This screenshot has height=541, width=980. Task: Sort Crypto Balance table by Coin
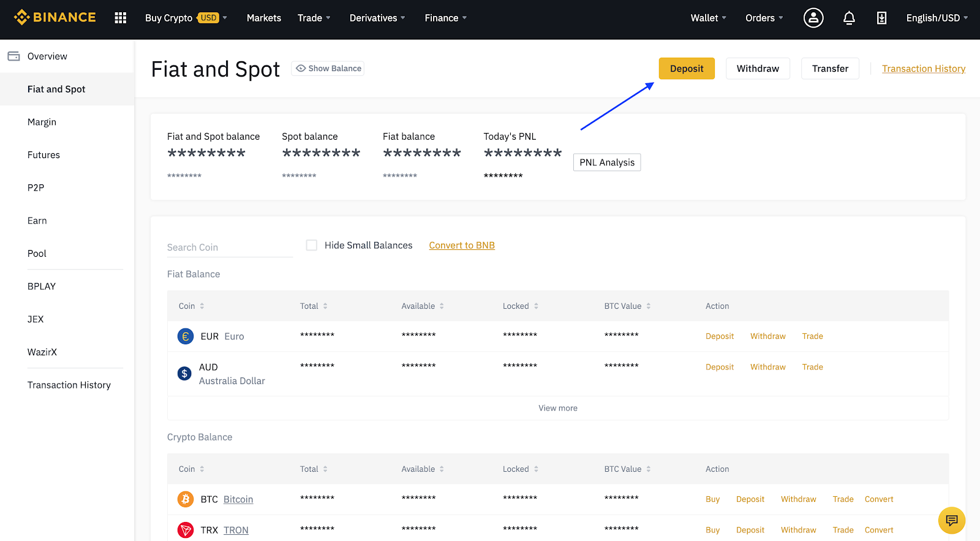point(192,469)
